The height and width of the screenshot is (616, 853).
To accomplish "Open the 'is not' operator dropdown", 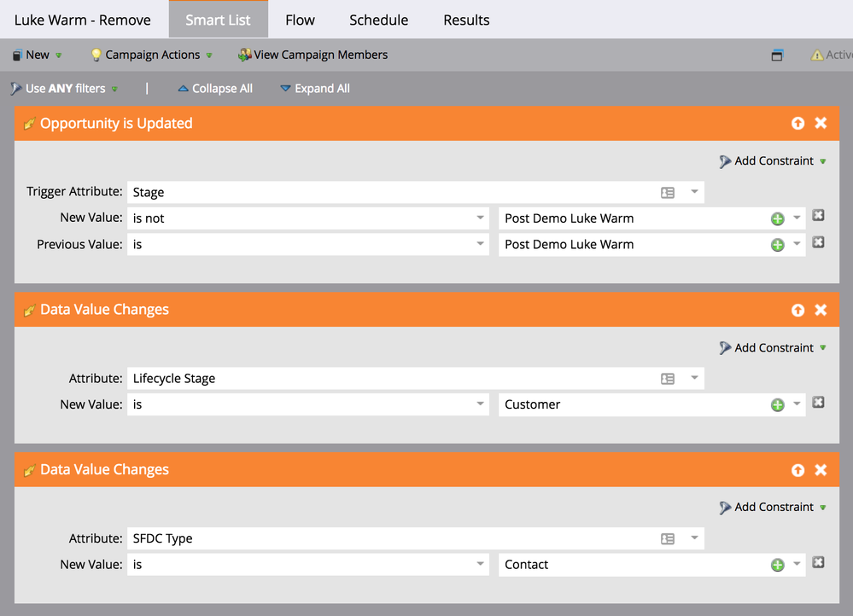I will [307, 218].
